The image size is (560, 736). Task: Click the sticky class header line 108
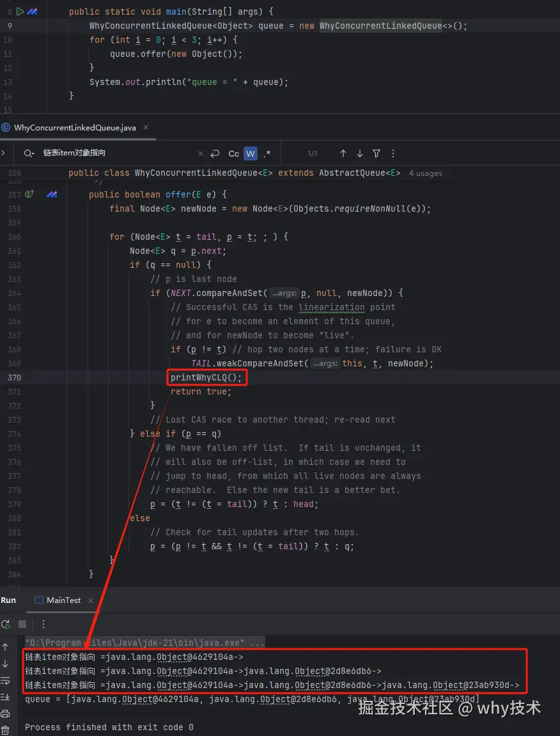pos(255,173)
